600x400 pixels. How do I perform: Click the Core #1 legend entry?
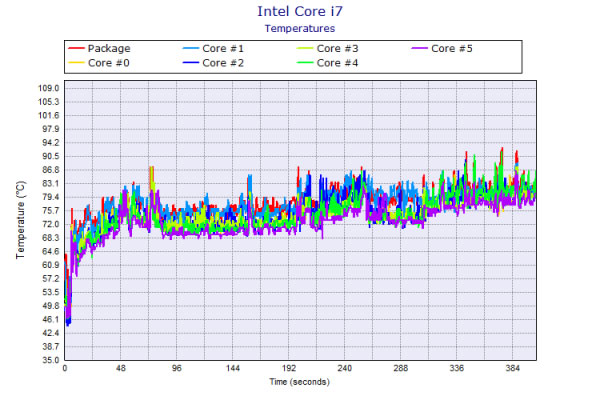pos(214,49)
